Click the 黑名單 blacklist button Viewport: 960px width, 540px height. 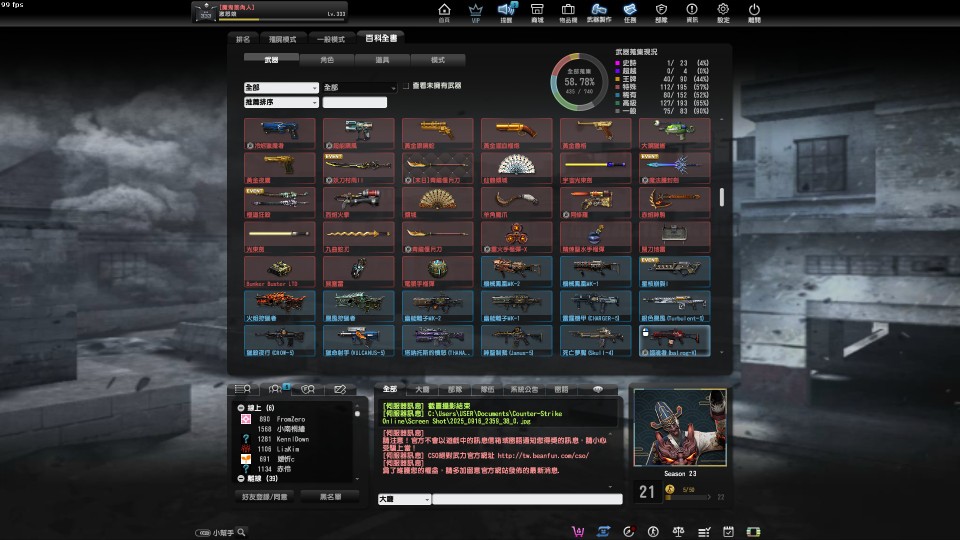(331, 497)
